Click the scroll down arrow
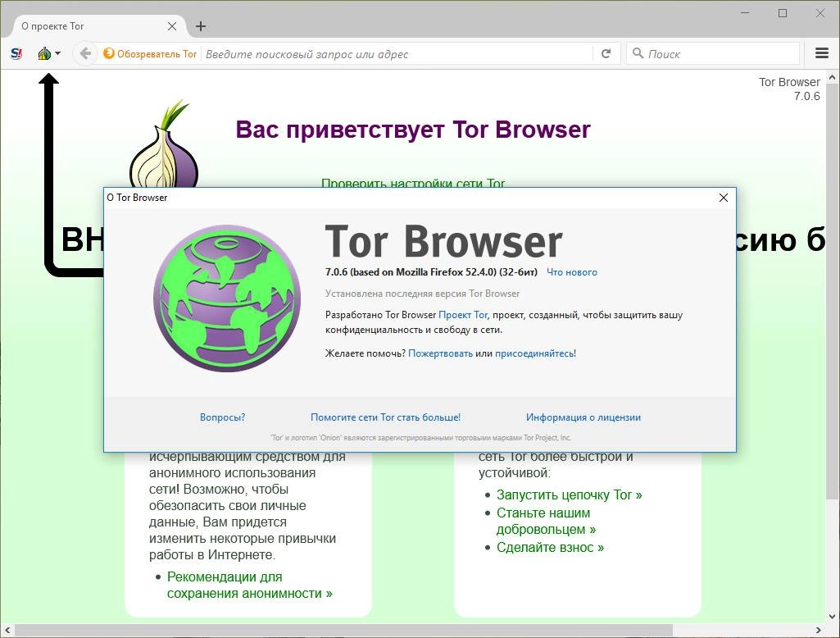This screenshot has width=840, height=638. (832, 617)
